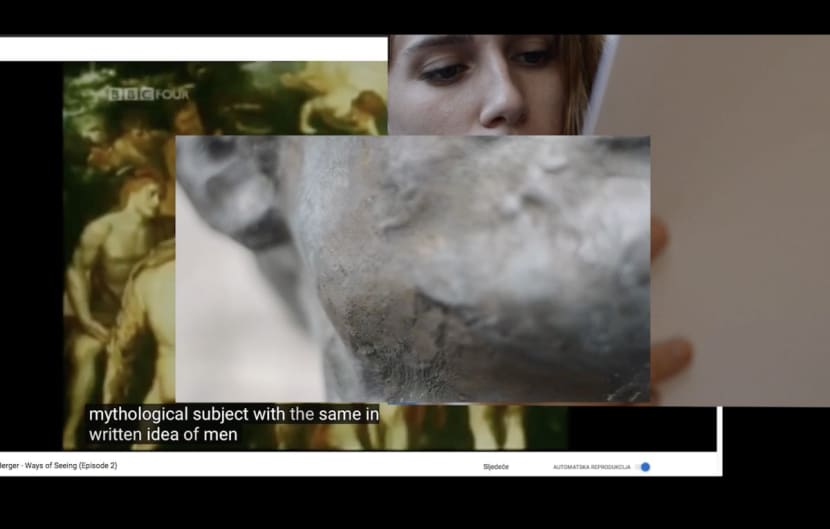Viewport: 830px width, 529px height.
Task: Click the white blurred area left of the statue
Action: pos(230,320)
